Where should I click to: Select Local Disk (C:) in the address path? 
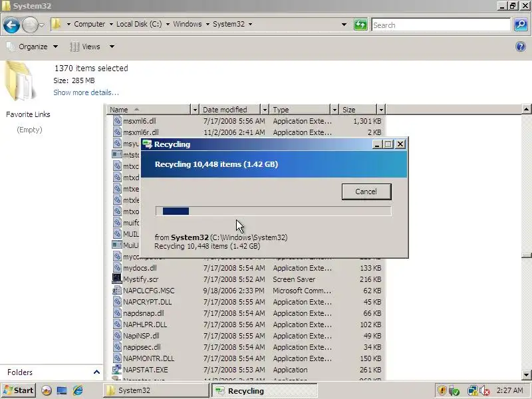(139, 24)
